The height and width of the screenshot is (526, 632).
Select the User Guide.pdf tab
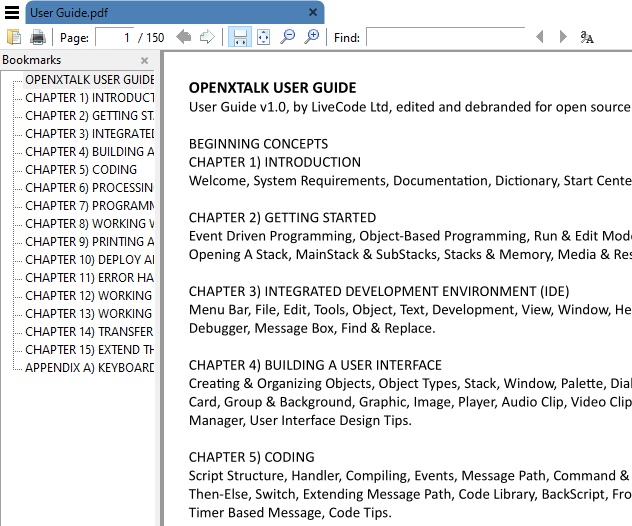pyautogui.click(x=175, y=12)
